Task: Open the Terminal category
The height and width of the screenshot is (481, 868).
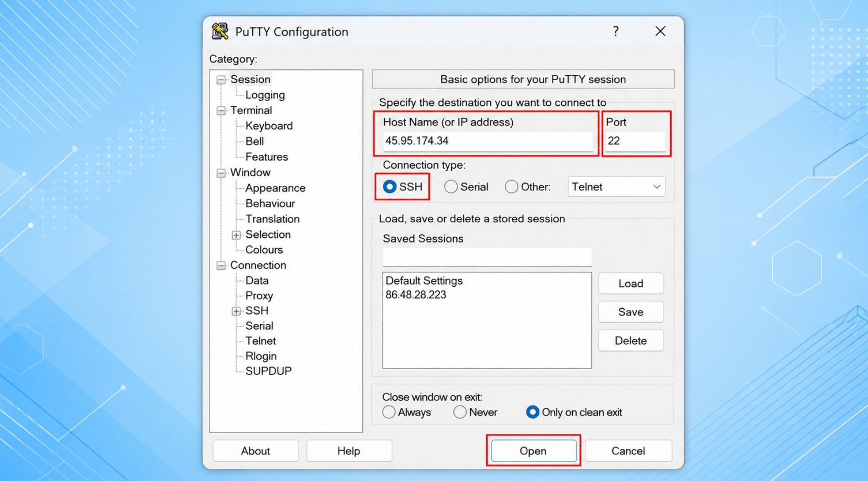Action: tap(251, 110)
